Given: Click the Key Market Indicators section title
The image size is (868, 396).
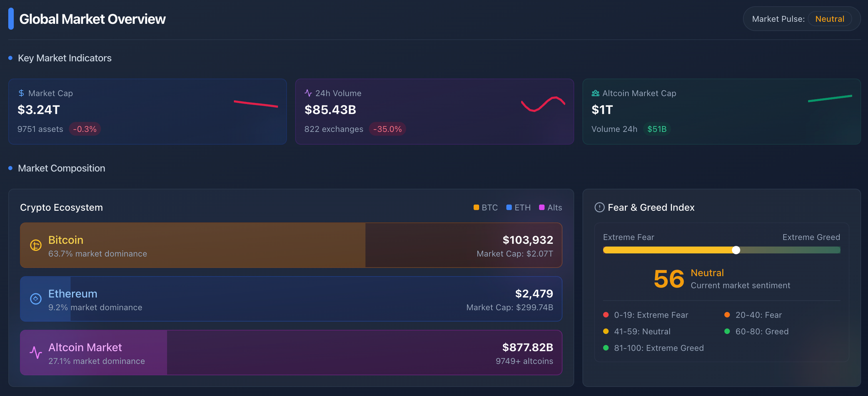Looking at the screenshot, I should coord(65,58).
